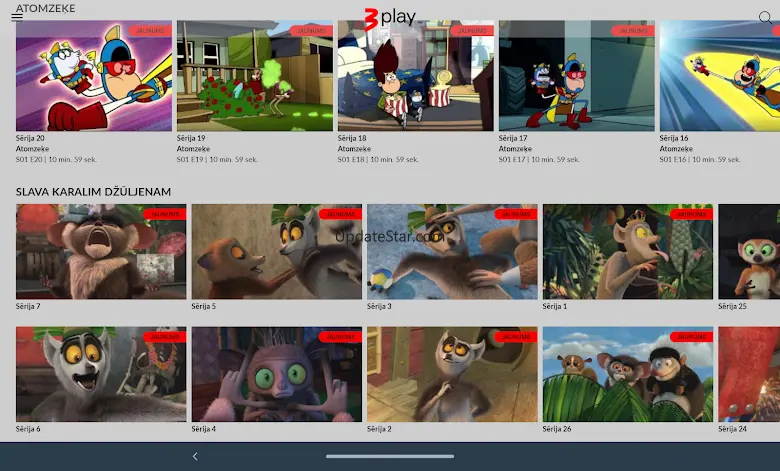Play King Julien Sērija 25 thumbnail
The height and width of the screenshot is (471, 780).
tap(749, 252)
